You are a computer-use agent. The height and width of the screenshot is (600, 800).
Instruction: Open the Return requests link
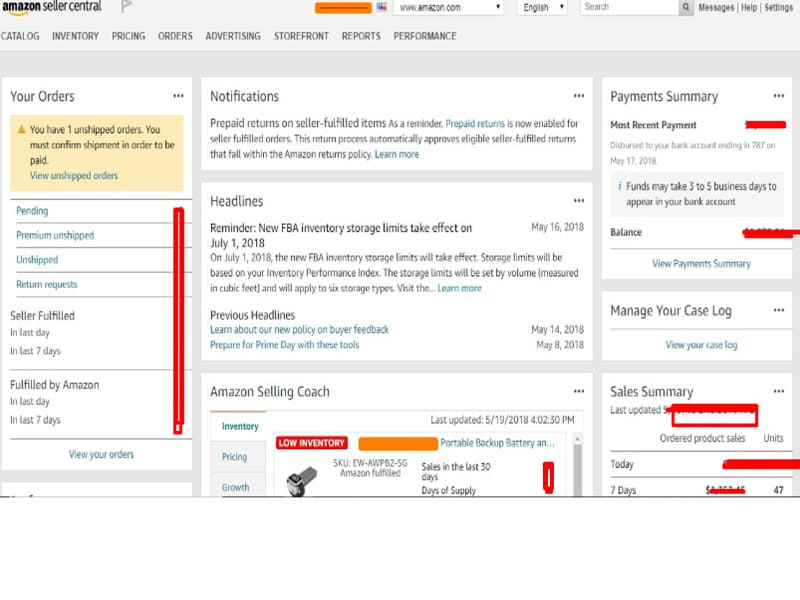[46, 284]
